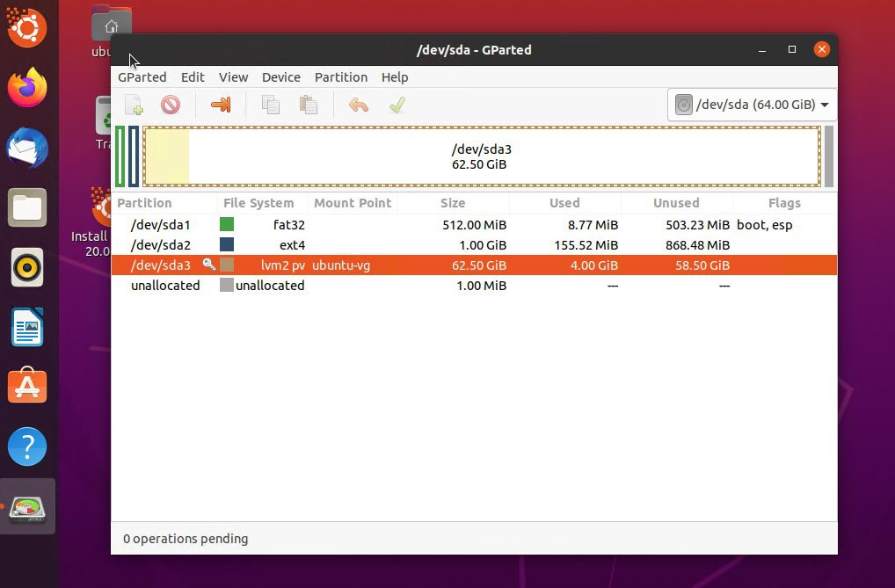Click the Resize/Move partition toolbar icon
Image resolution: width=895 pixels, height=588 pixels.
221,105
